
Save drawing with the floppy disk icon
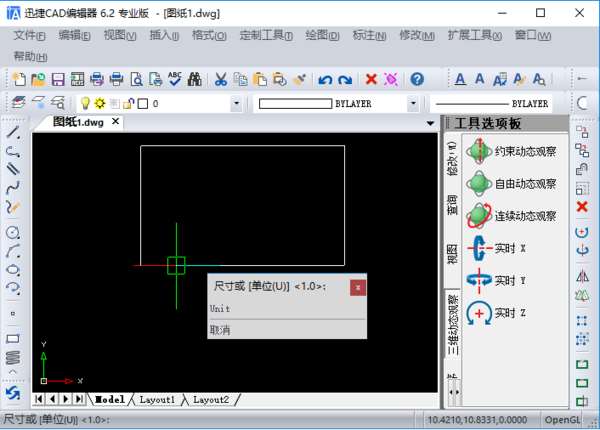coord(58,79)
